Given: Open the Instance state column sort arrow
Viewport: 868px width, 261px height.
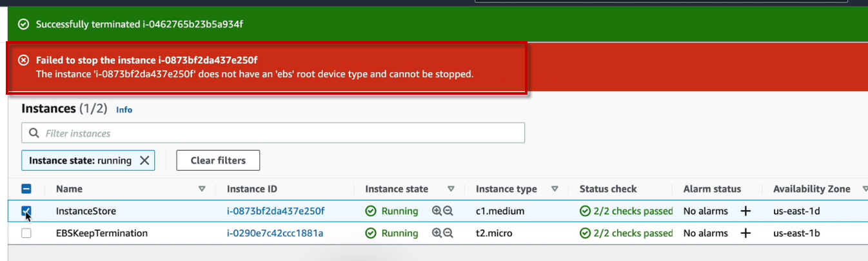Looking at the screenshot, I should point(451,189).
